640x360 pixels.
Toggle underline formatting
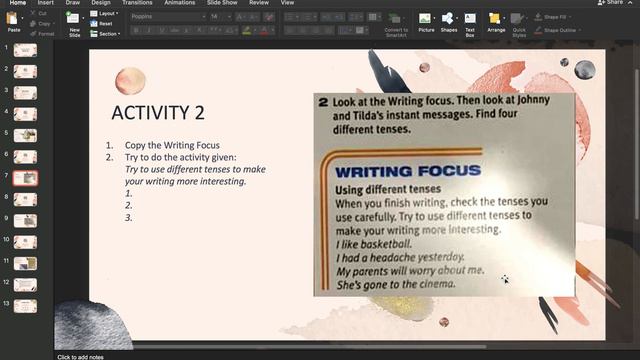[162, 31]
